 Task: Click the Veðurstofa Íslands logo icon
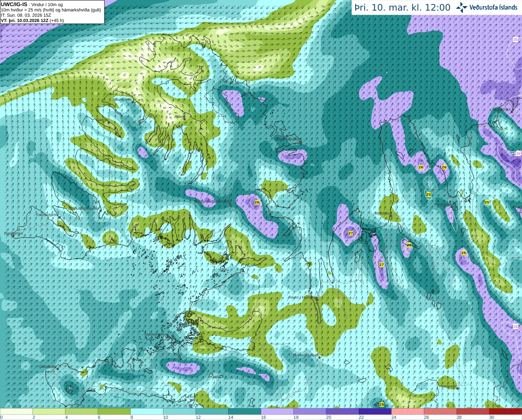click(461, 7)
